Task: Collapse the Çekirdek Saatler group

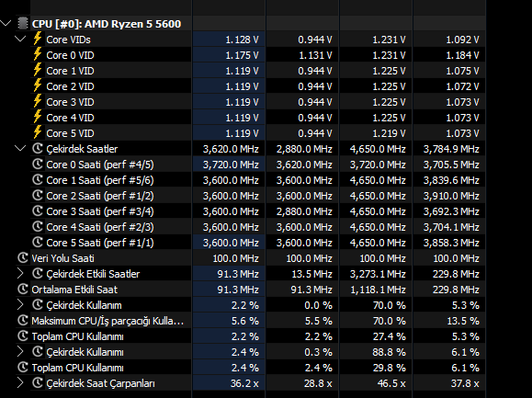Action: (20, 148)
